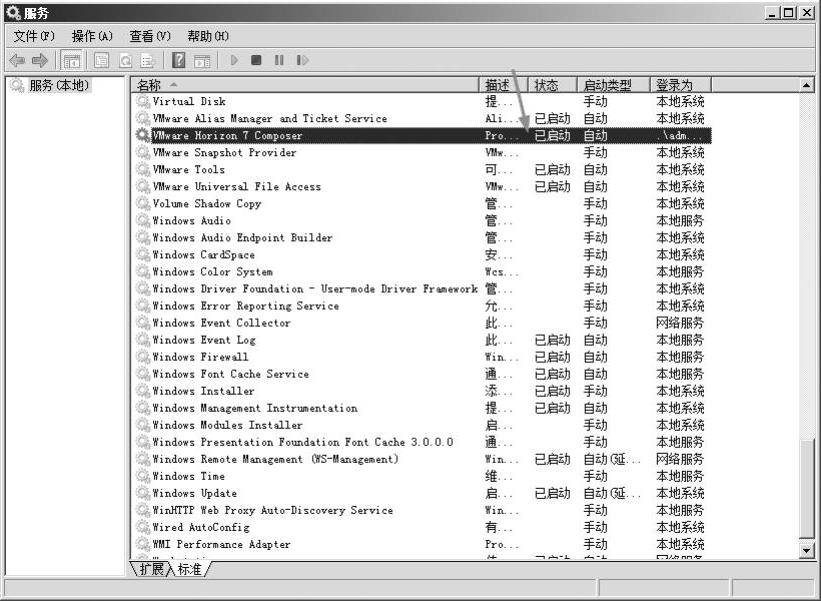The width and height of the screenshot is (821, 601).
Task: Sort by the 名称 column header
Action: point(305,85)
